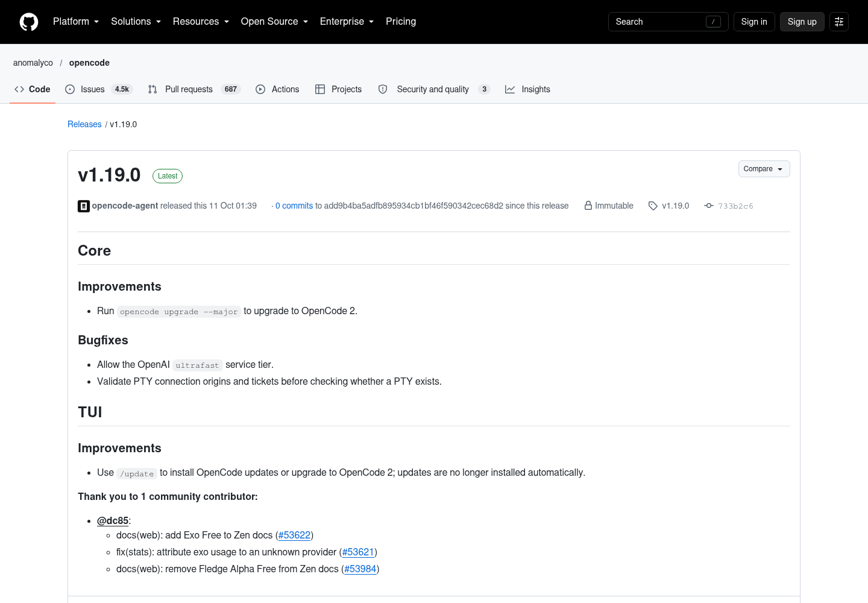Expand the Enterprise menu
This screenshot has height=603, width=868.
click(x=347, y=22)
